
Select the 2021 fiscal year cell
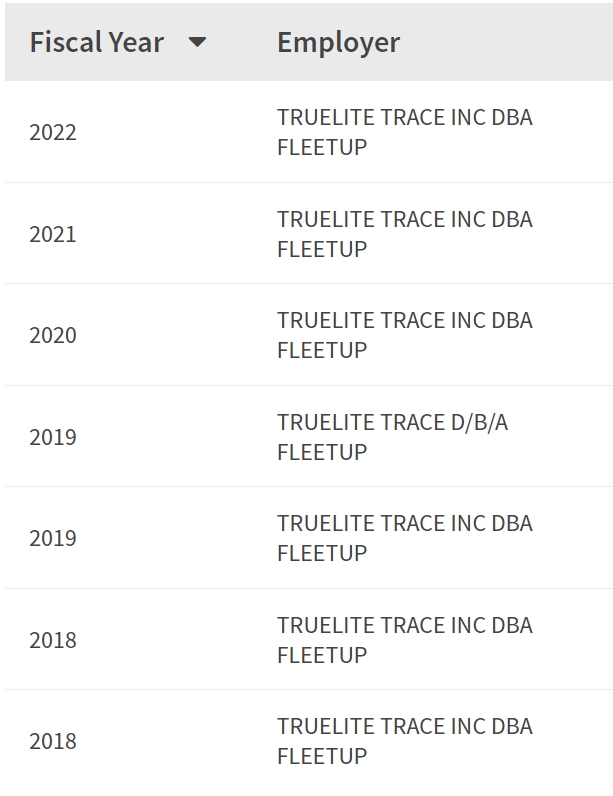(53, 234)
